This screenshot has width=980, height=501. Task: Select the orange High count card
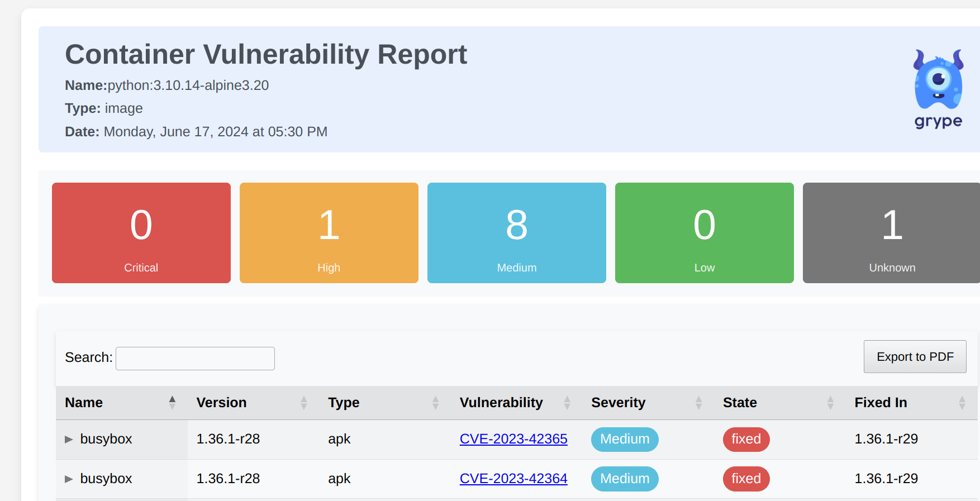(329, 233)
